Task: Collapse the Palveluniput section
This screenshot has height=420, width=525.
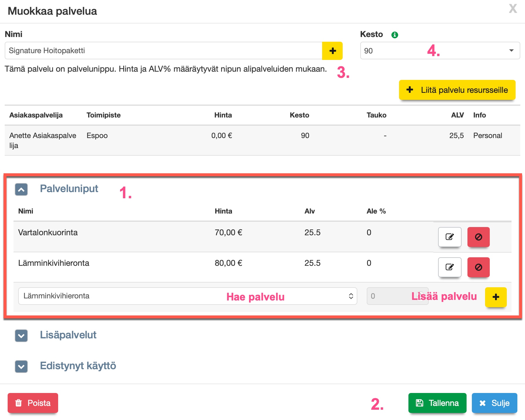Action: point(21,189)
